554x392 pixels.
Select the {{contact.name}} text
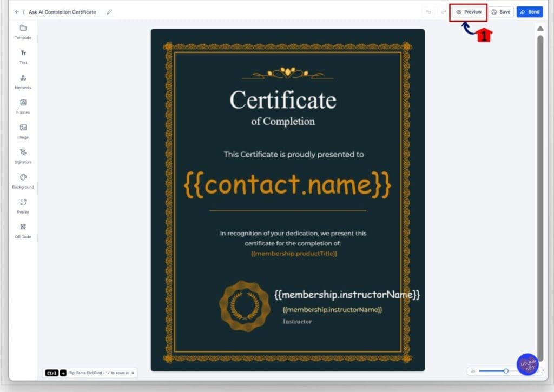pos(287,184)
